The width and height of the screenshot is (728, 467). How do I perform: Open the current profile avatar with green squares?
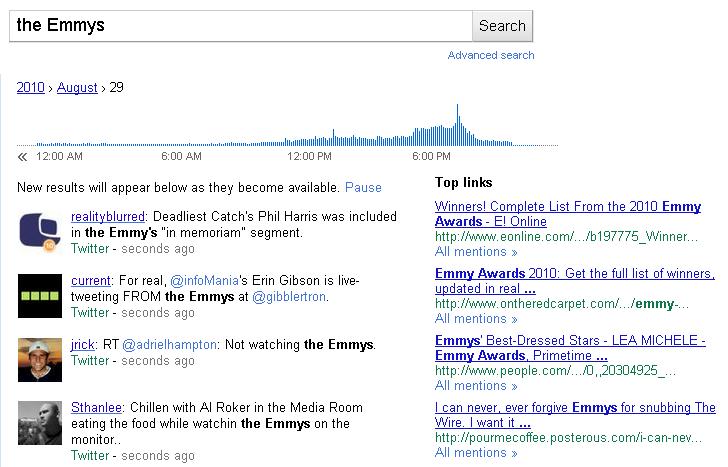pyautogui.click(x=40, y=296)
